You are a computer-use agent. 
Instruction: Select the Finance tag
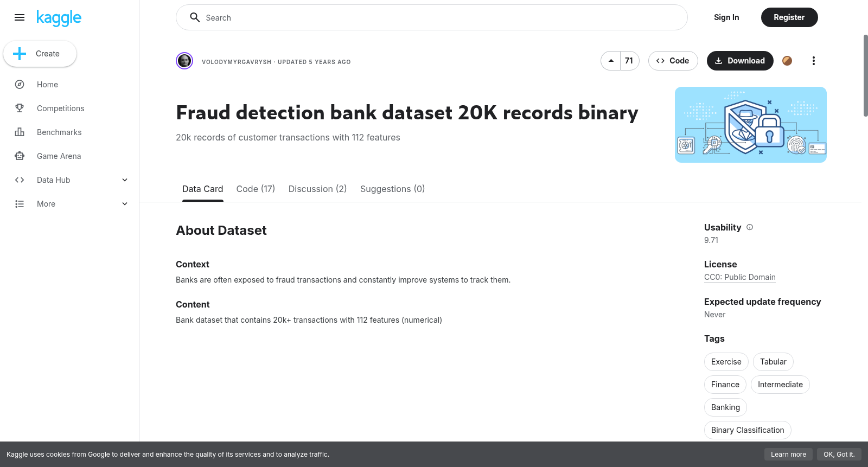coord(725,385)
